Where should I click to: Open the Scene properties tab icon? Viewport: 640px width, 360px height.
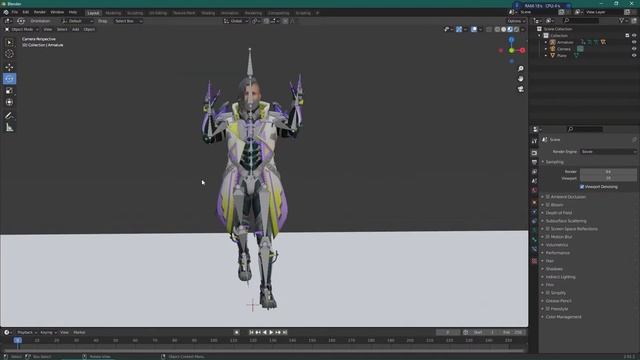click(534, 181)
